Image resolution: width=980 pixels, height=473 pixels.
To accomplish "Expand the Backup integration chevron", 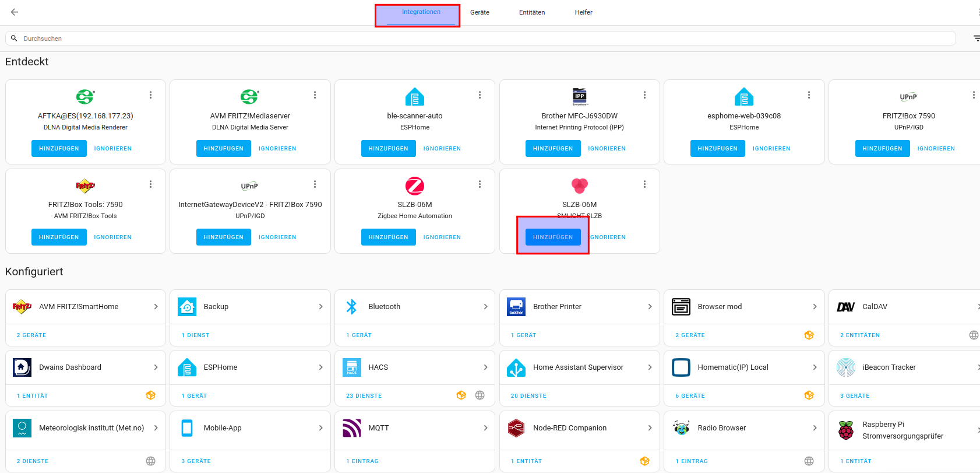I will [x=320, y=307].
